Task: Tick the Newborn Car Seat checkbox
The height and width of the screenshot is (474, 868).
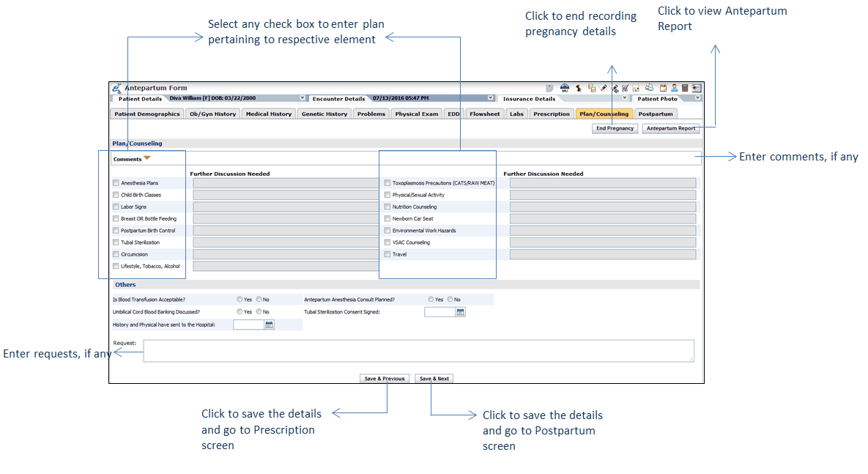Action: [387, 219]
